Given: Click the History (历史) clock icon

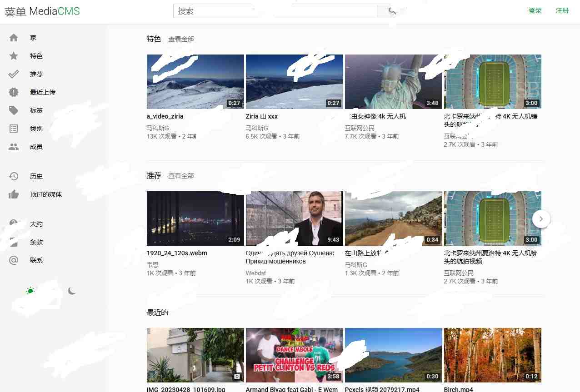Looking at the screenshot, I should tap(14, 176).
